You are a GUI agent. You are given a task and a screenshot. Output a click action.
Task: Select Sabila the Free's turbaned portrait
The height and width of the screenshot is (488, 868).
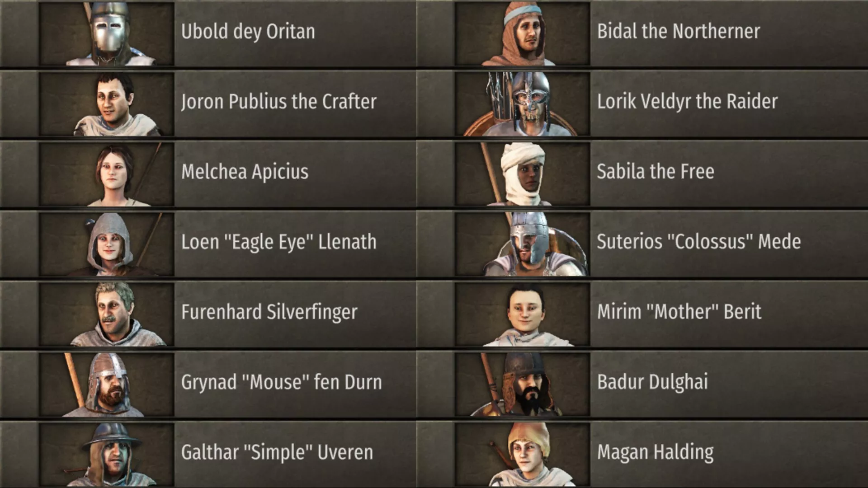tap(523, 174)
